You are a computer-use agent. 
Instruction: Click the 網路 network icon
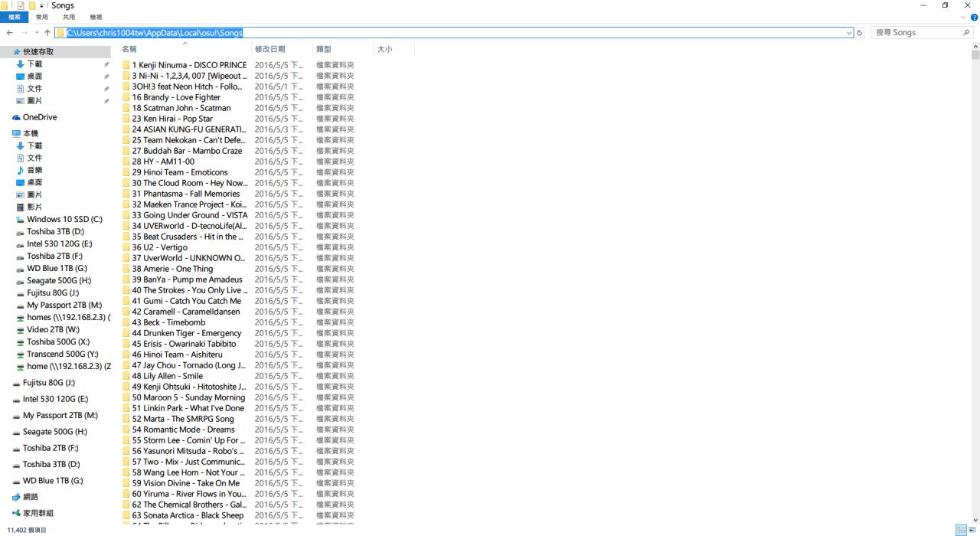tap(16, 497)
